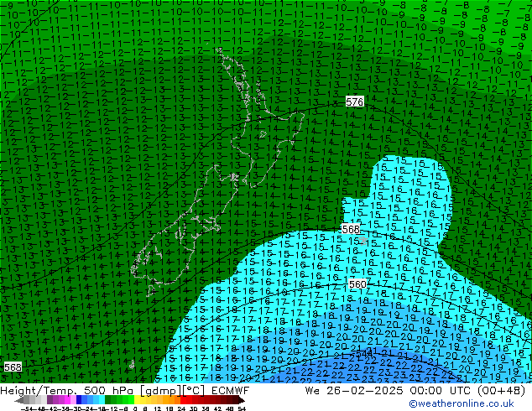Click the green -8 swatch in legend
532x411 pixels.
click(123, 401)
